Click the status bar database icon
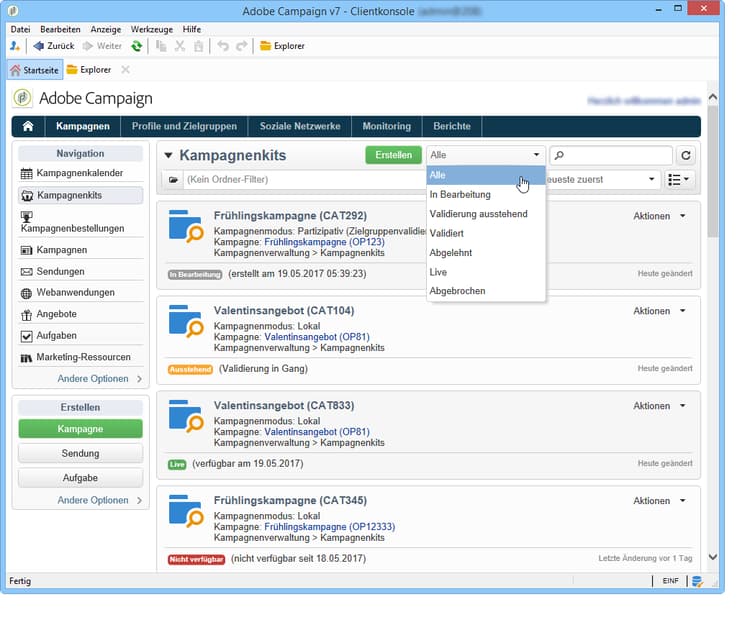This screenshot has width=750, height=630. [697, 581]
